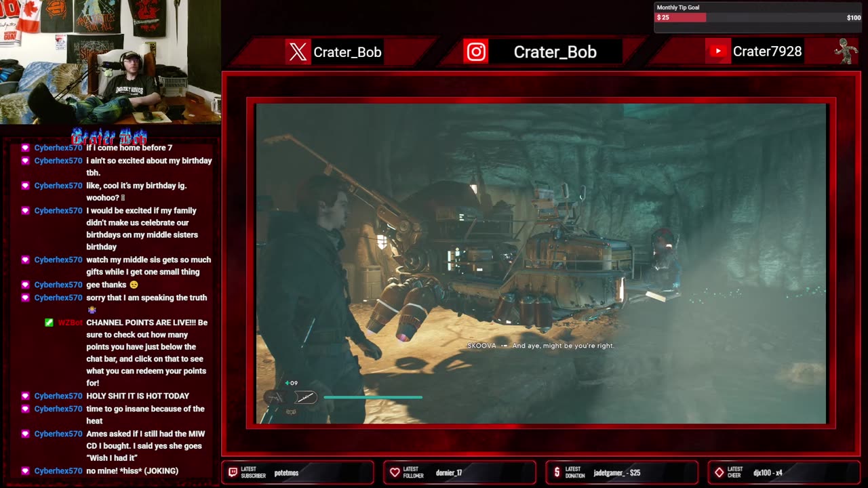Click the 'djx100 - x4' cheer text
This screenshot has height=488, width=868.
[768, 473]
